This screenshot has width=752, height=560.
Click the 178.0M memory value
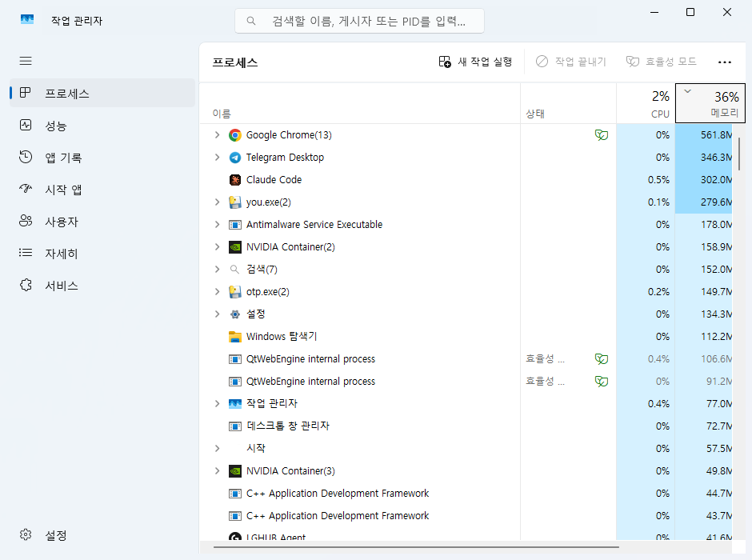716,224
